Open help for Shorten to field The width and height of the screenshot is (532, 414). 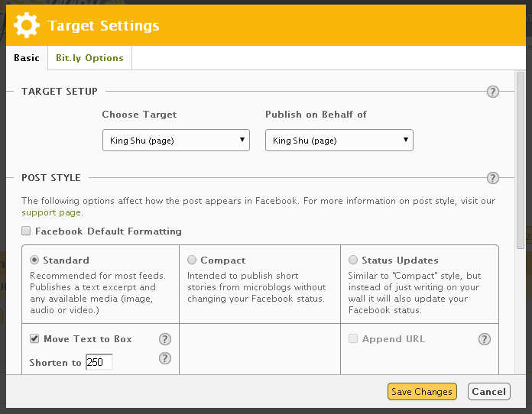tap(165, 358)
